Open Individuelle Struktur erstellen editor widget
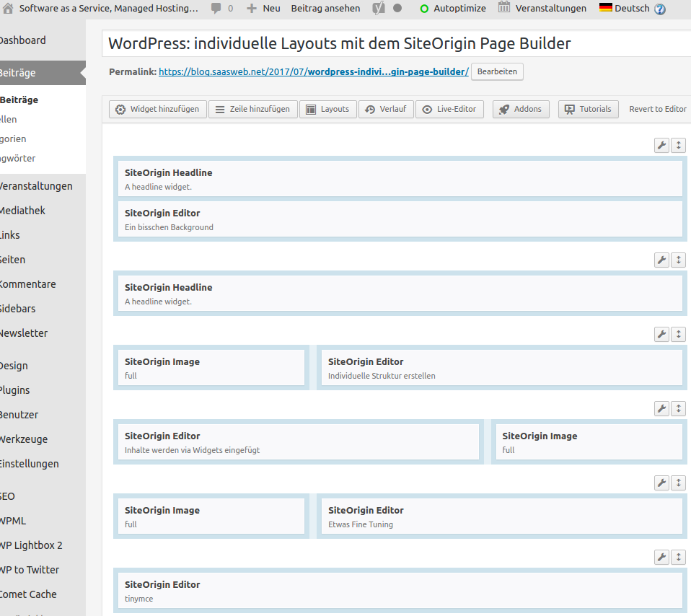 click(x=502, y=368)
